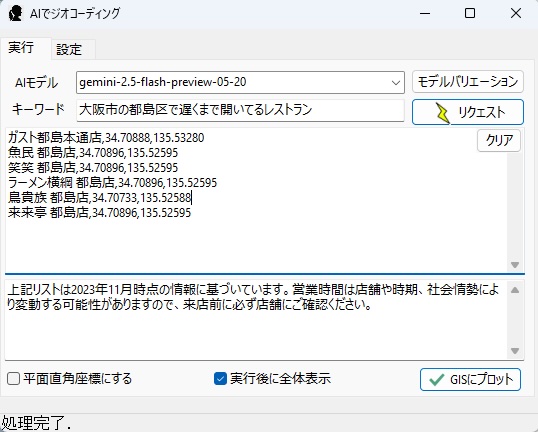Switch to the 設定 tab

[69, 50]
